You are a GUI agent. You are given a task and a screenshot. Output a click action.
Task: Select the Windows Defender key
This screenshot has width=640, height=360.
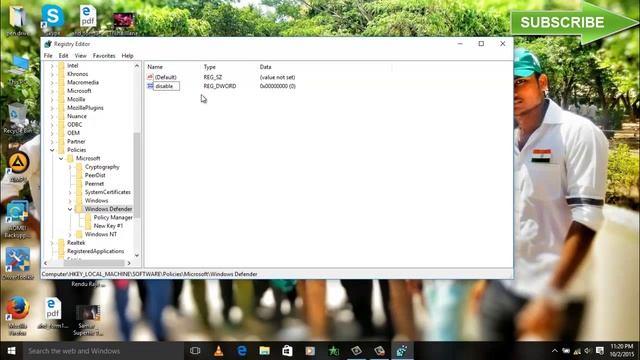[108, 209]
